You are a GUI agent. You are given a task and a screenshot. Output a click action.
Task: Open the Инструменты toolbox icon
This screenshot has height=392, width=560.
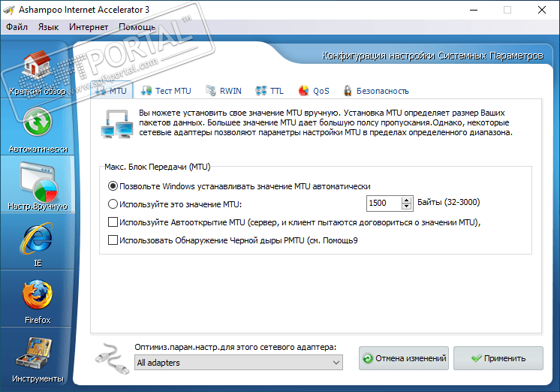34,353
